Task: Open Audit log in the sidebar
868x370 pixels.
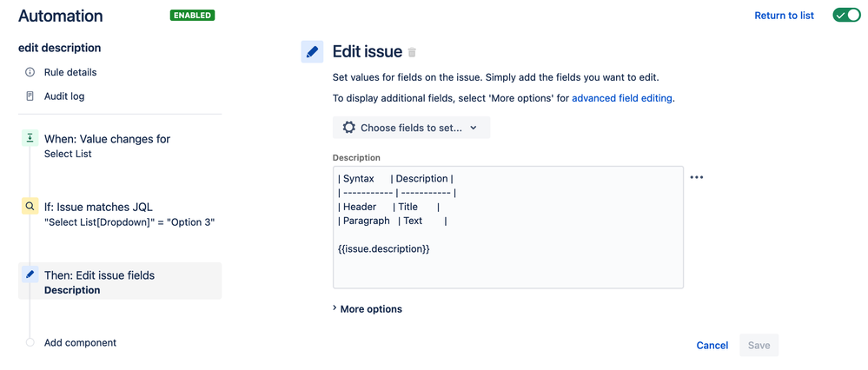Action: 64,96
